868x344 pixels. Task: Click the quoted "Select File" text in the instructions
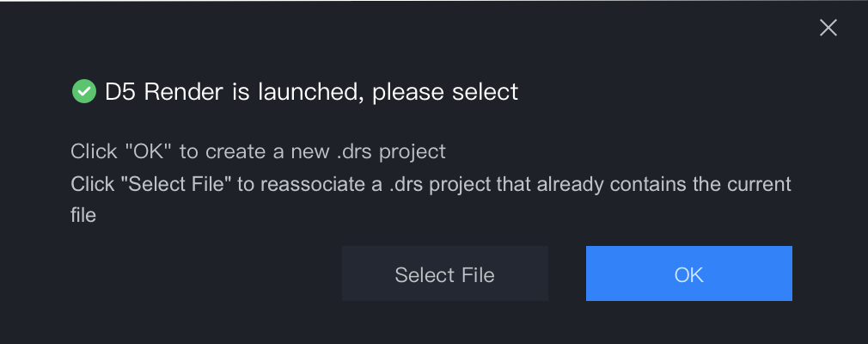(180, 183)
